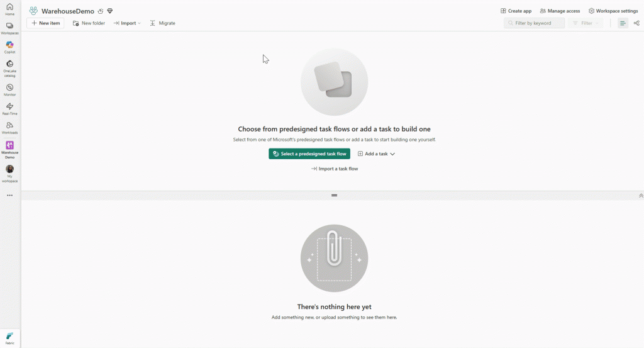Click Select a predesigned task flow
644x348 pixels.
[x=309, y=154]
